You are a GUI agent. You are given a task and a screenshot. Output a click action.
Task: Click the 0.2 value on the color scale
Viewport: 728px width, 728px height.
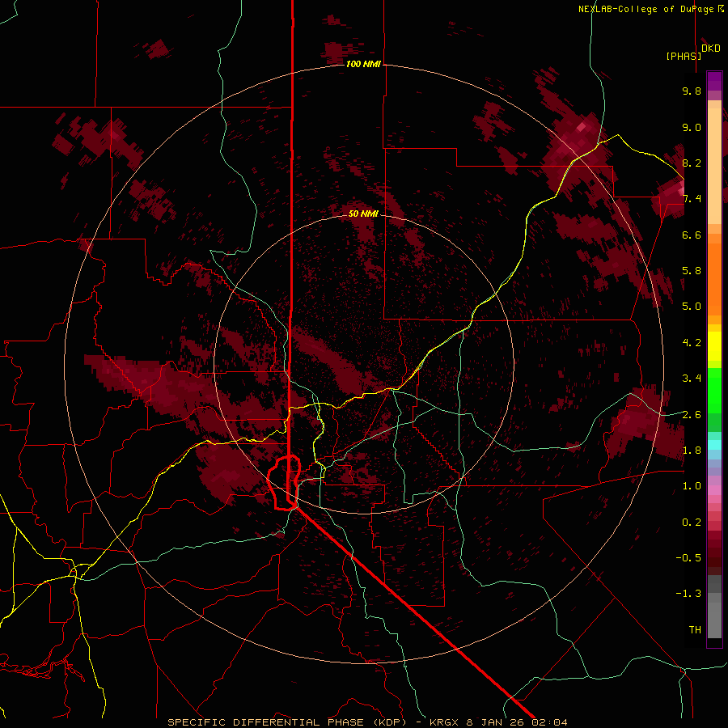[692, 523]
